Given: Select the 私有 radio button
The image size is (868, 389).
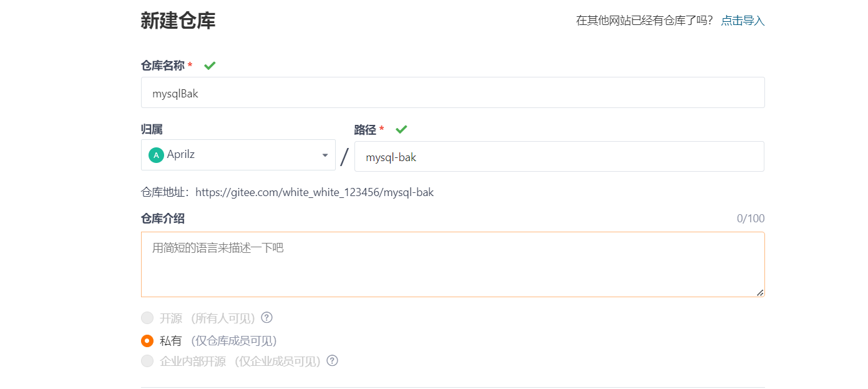Looking at the screenshot, I should pyautogui.click(x=147, y=341).
